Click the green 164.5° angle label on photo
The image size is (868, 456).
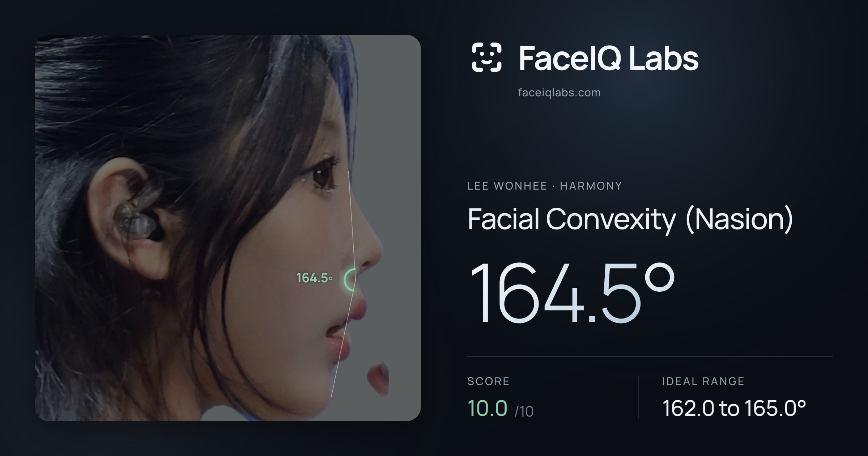[314, 278]
